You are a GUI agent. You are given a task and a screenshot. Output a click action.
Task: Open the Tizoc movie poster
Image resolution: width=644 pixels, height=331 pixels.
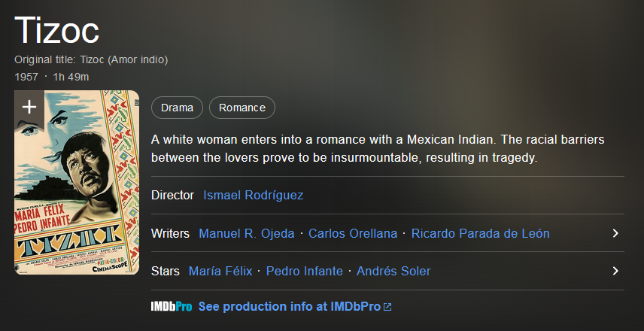coord(77,182)
